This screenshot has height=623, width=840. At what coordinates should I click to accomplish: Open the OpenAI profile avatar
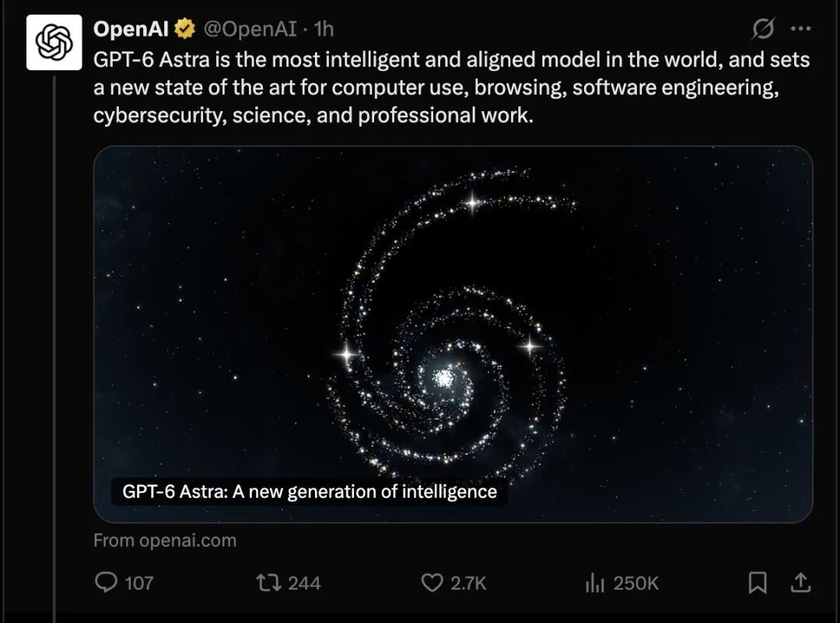[54, 42]
